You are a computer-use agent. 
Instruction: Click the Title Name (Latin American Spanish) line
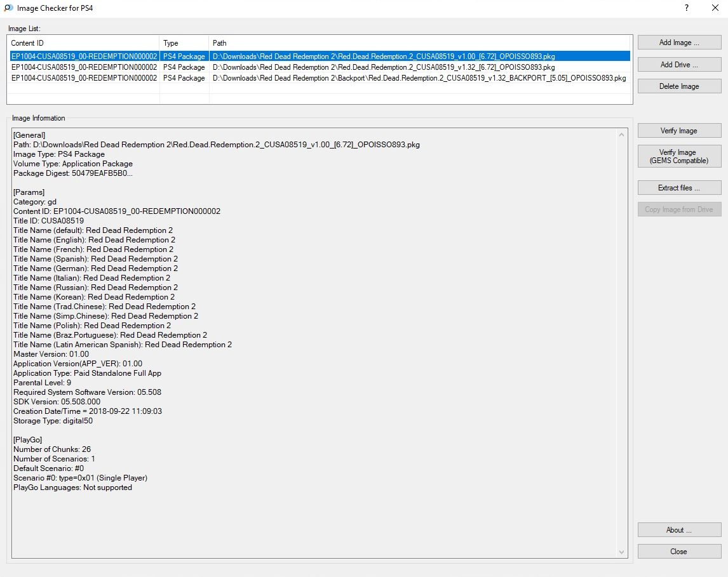click(x=123, y=345)
